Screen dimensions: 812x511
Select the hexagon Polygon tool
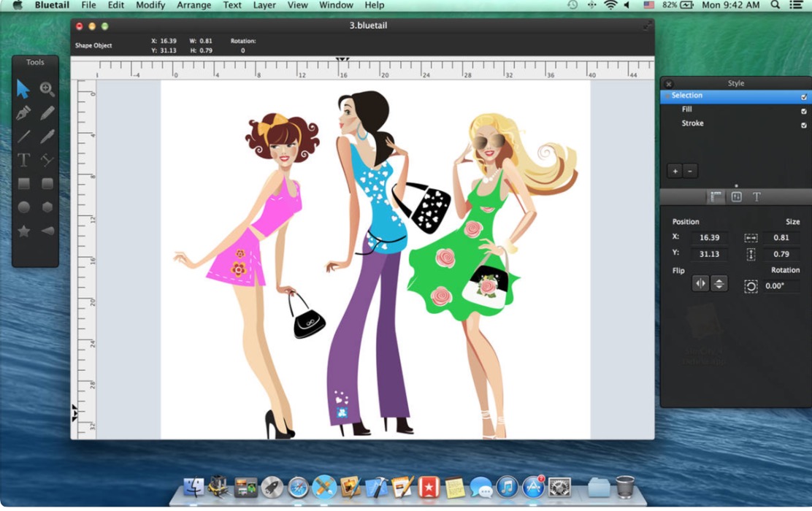47,207
